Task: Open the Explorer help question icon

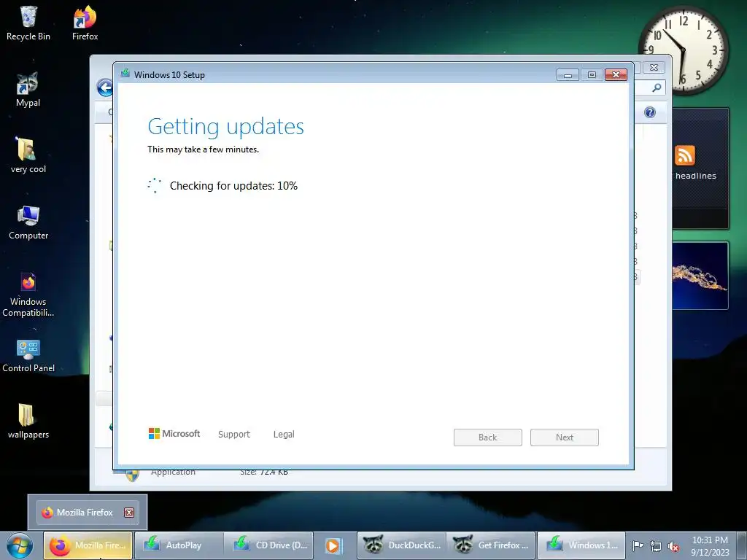Action: [650, 112]
